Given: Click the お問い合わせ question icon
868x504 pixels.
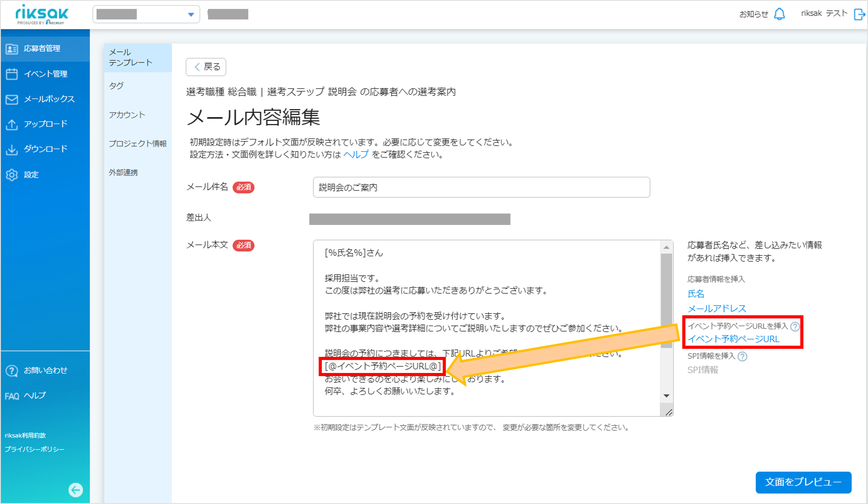Looking at the screenshot, I should click(x=12, y=371).
